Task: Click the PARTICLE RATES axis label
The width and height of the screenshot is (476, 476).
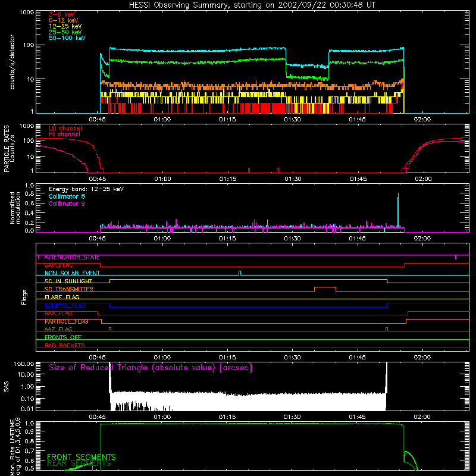Action: click(7, 149)
